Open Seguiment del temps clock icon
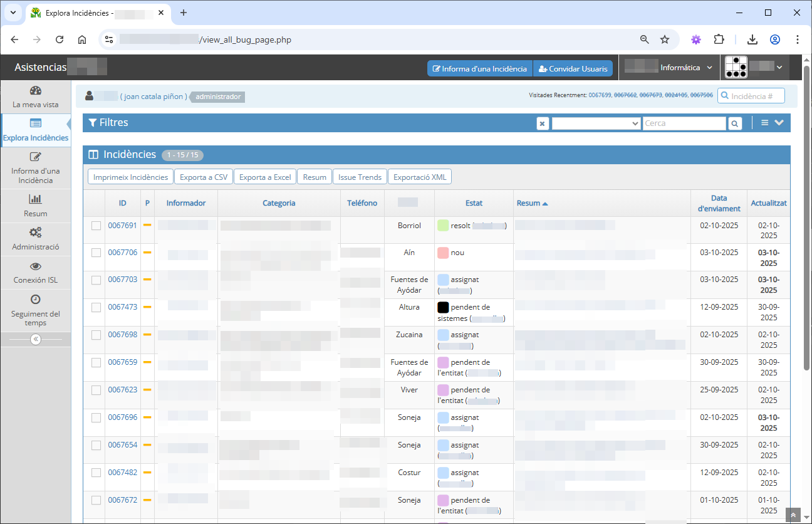The width and height of the screenshot is (812, 524). coord(36,300)
